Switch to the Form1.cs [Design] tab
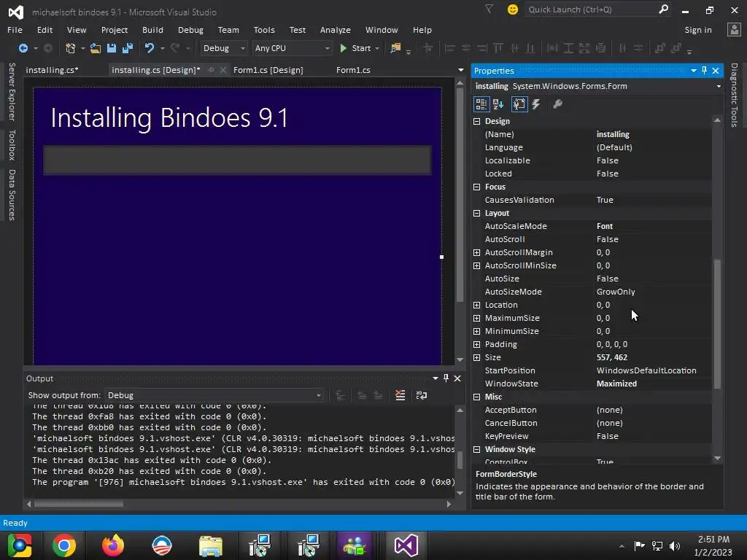The image size is (747, 560). click(268, 70)
